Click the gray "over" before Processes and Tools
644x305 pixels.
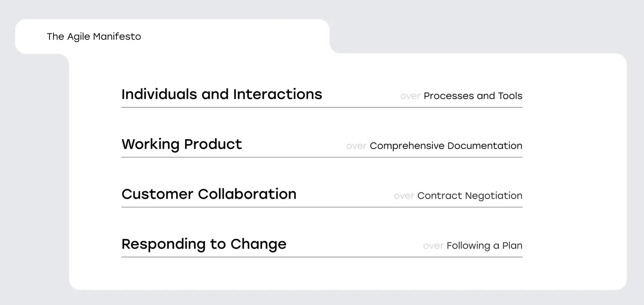(x=410, y=96)
